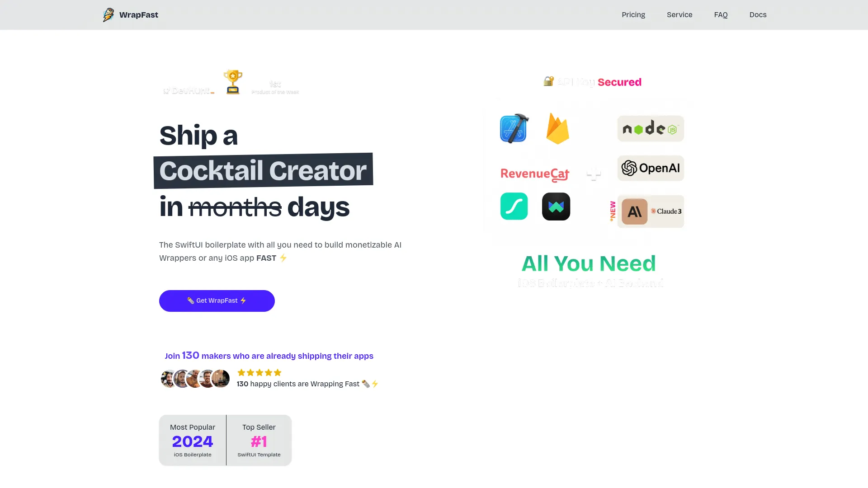Click the gold trophy icon

233,82
